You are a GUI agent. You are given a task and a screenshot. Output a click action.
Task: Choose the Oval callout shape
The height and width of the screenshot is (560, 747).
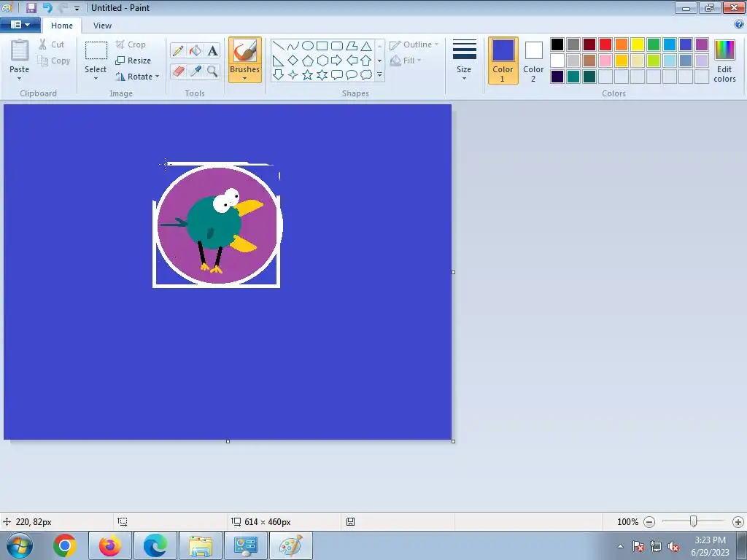point(352,75)
